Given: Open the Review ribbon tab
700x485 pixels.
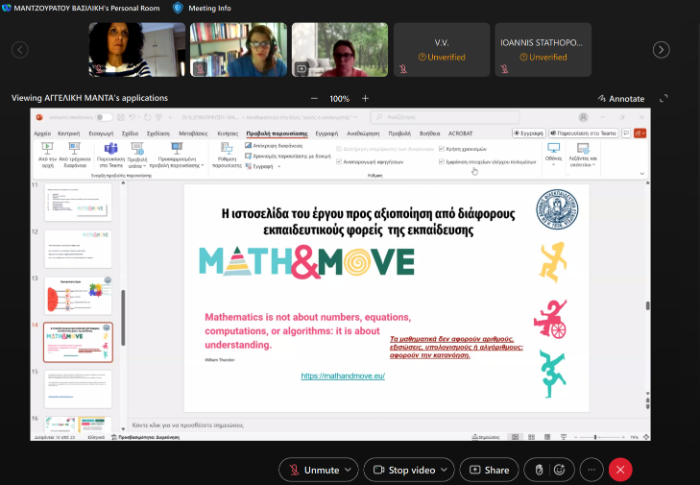Looking at the screenshot, I should [x=363, y=134].
